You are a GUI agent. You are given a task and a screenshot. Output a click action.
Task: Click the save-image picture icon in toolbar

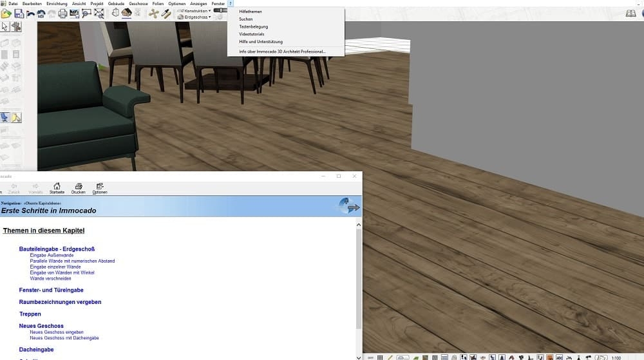[x=74, y=14]
